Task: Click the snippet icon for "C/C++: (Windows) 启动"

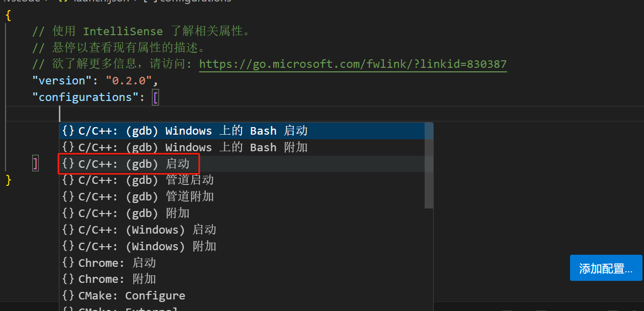Action: click(68, 230)
